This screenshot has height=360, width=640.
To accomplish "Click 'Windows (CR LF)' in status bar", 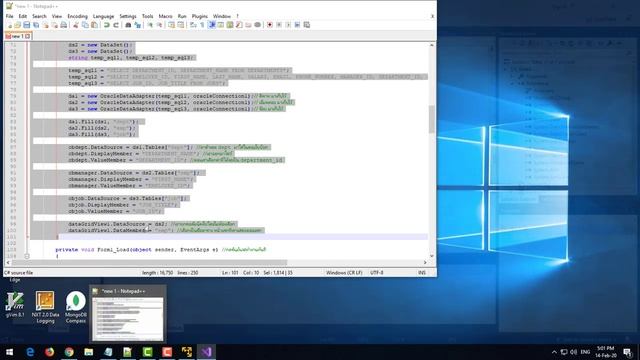I will point(344,273).
